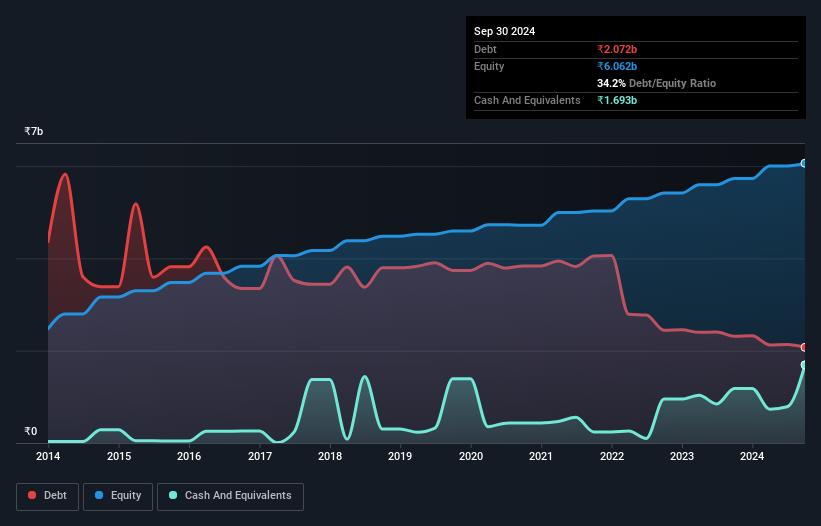Click the blue Equity legend dot
Viewport: 821px width, 526px height.
[98, 495]
